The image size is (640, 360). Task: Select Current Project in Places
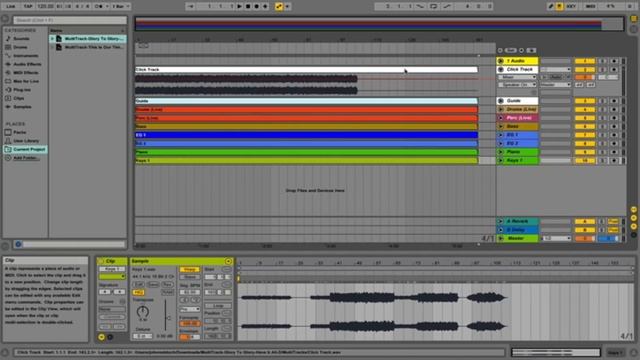(x=25, y=150)
